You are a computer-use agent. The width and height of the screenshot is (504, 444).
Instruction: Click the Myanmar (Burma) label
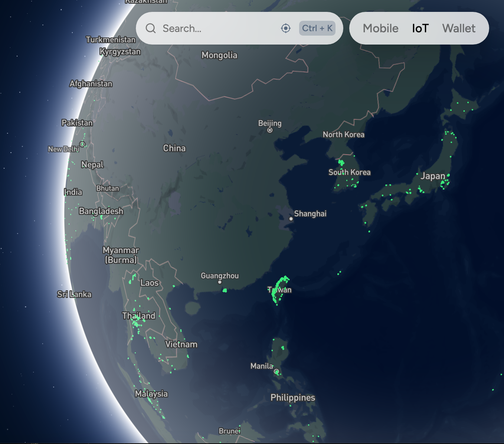tap(121, 255)
